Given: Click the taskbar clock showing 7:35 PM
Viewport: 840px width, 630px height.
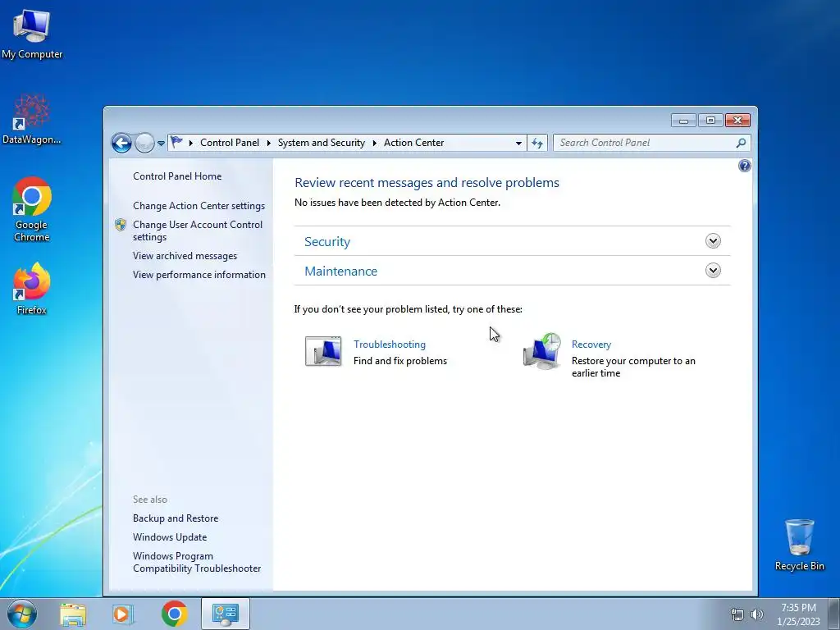Looking at the screenshot, I should [x=798, y=614].
